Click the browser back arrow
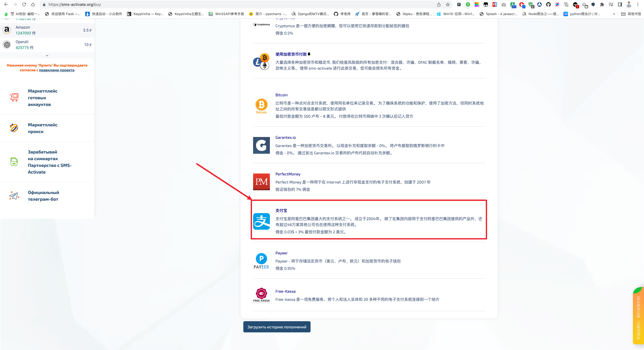Screen dimensions: 644x350 tap(6, 4)
